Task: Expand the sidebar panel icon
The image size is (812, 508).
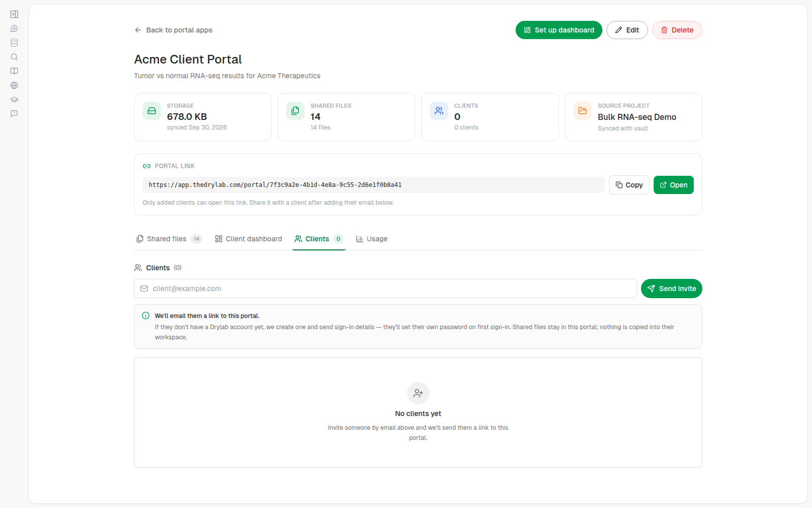Action: pyautogui.click(x=14, y=14)
